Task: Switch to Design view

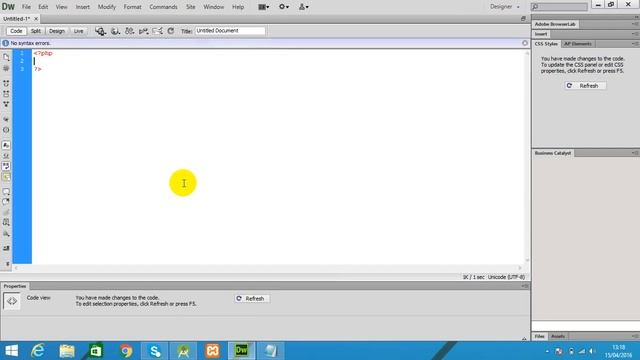Action: coord(57,31)
